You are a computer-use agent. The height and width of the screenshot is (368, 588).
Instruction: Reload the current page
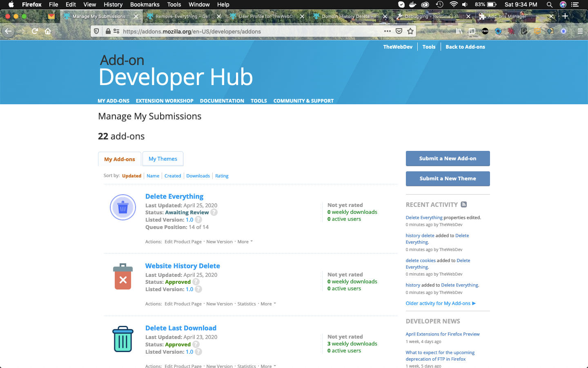35,31
